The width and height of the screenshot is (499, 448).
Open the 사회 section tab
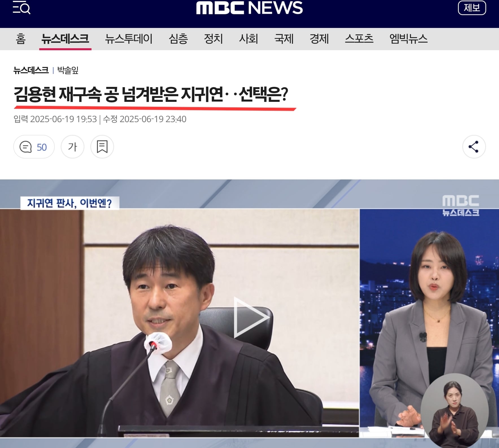[249, 39]
